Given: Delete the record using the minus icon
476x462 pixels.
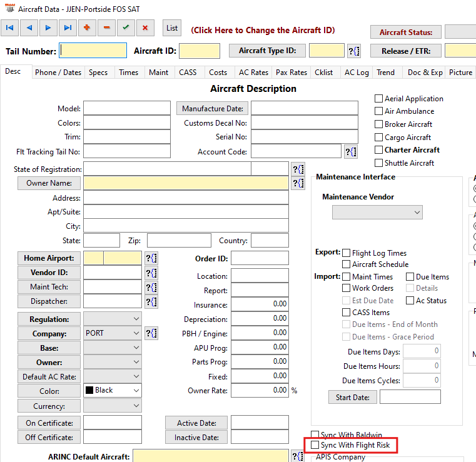Looking at the screenshot, I should tap(106, 28).
